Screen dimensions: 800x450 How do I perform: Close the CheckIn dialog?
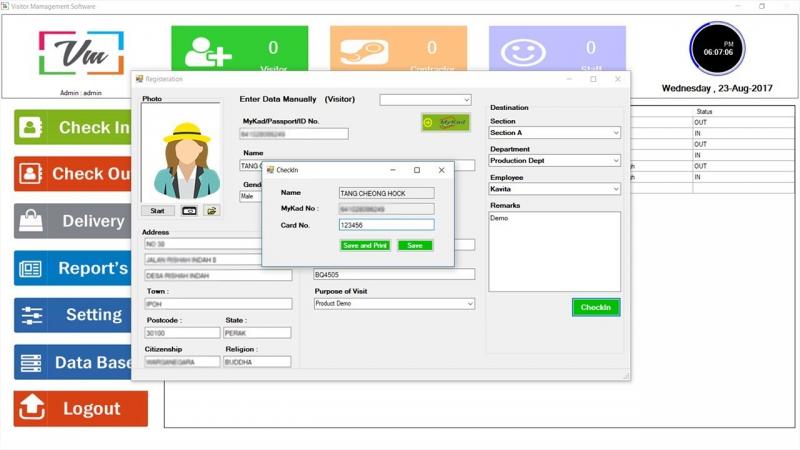[x=441, y=170]
